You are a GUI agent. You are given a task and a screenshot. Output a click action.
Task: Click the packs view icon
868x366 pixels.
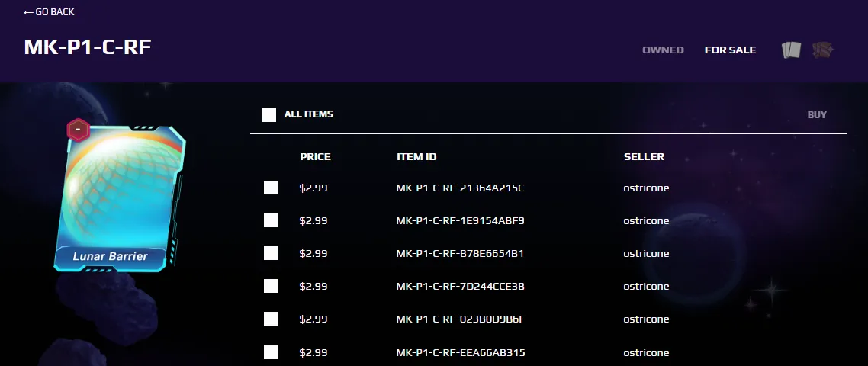(x=822, y=50)
